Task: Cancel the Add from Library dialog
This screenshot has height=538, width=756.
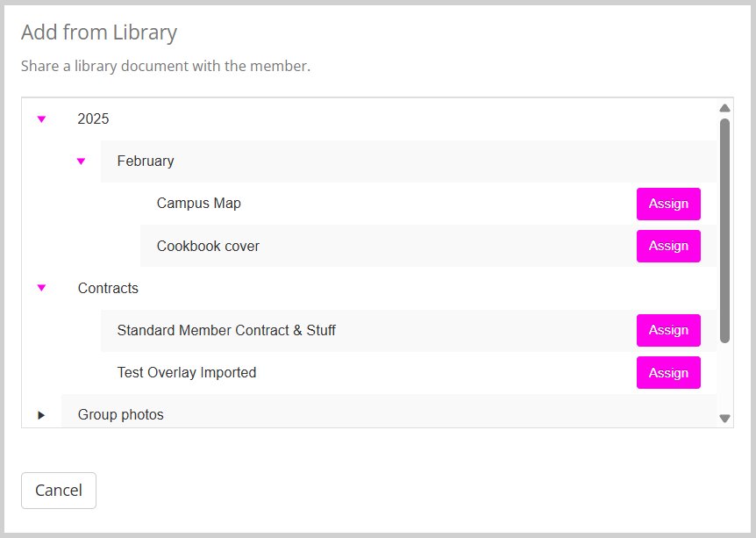Action: pos(59,491)
